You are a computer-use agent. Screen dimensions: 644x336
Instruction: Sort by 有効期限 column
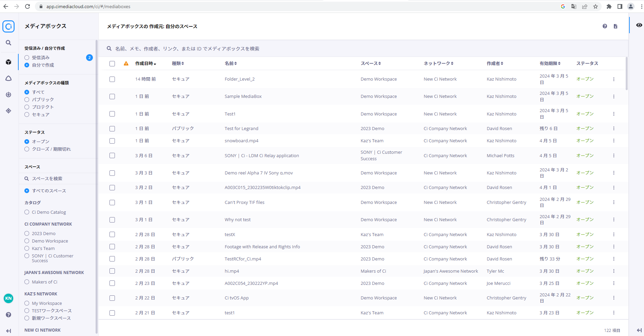tap(550, 63)
